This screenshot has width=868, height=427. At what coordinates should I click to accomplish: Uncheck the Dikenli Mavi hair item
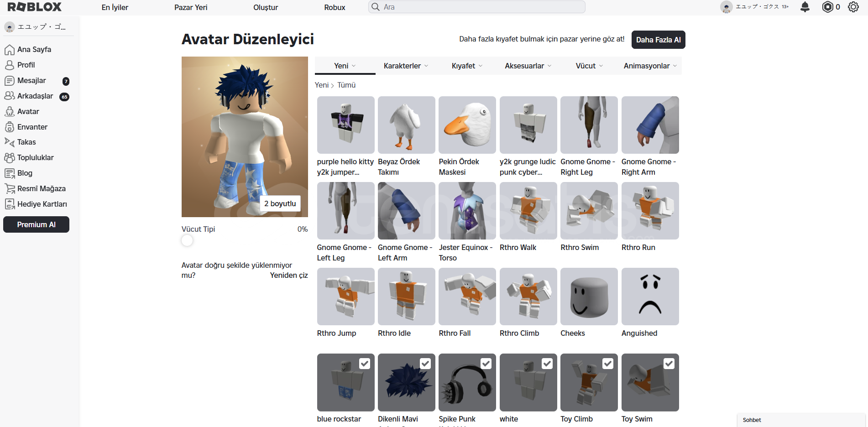425,364
